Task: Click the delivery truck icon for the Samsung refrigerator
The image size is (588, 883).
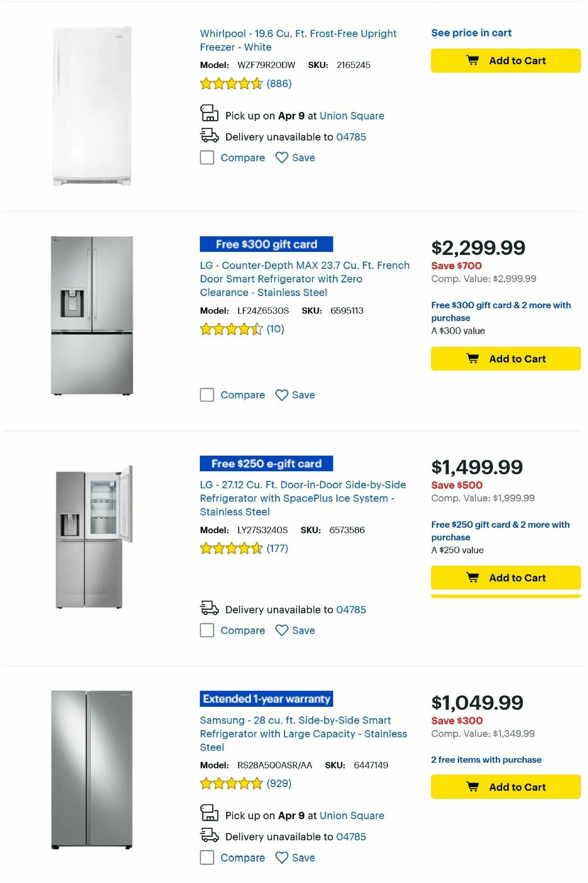Action: click(210, 837)
